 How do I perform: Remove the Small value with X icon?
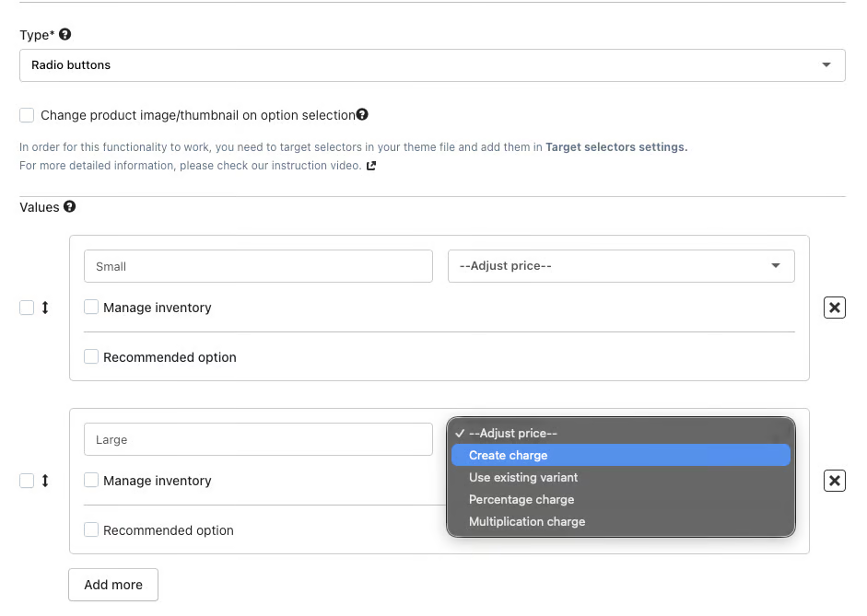834,308
